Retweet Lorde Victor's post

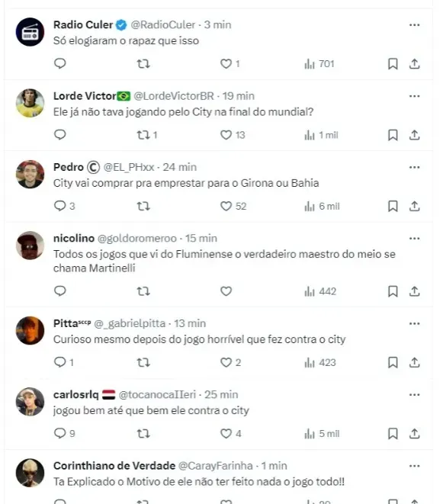[x=143, y=135]
